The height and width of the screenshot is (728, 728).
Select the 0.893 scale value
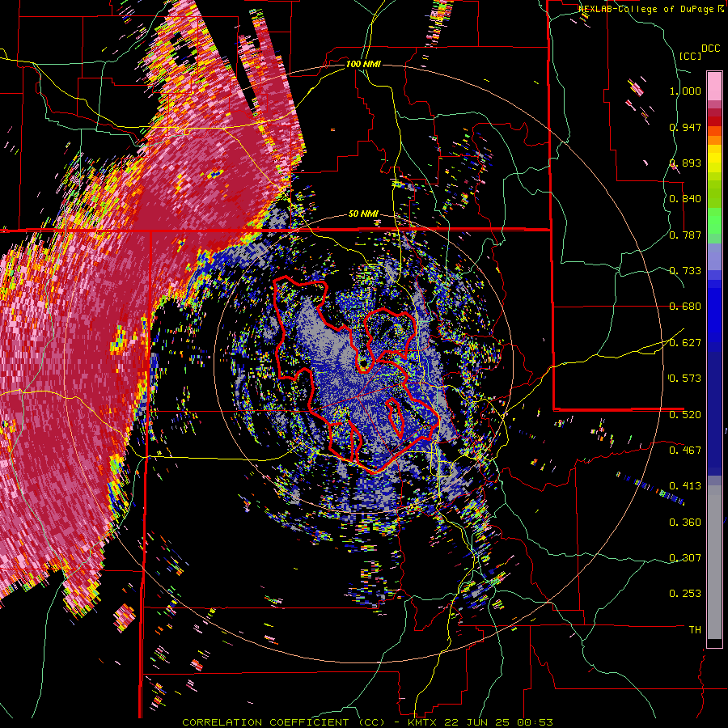(x=685, y=163)
